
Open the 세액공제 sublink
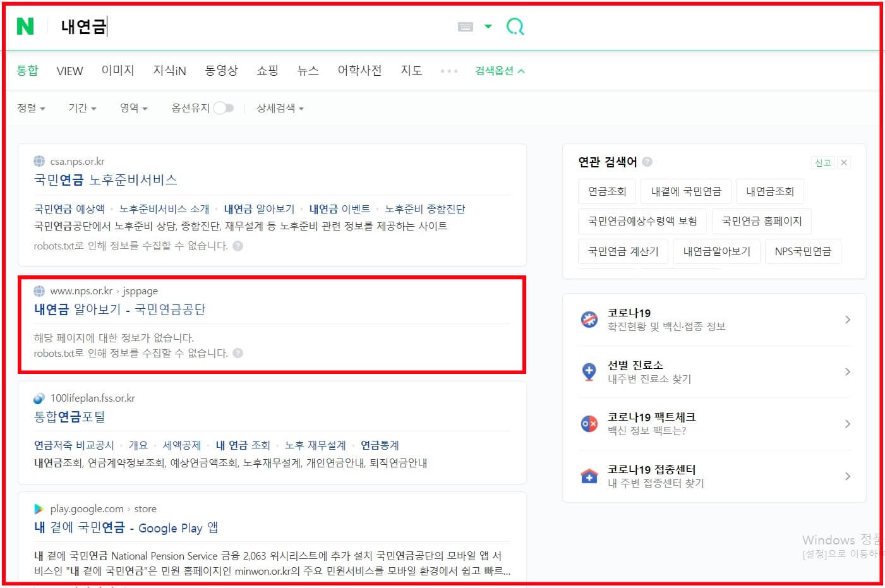coord(182,445)
